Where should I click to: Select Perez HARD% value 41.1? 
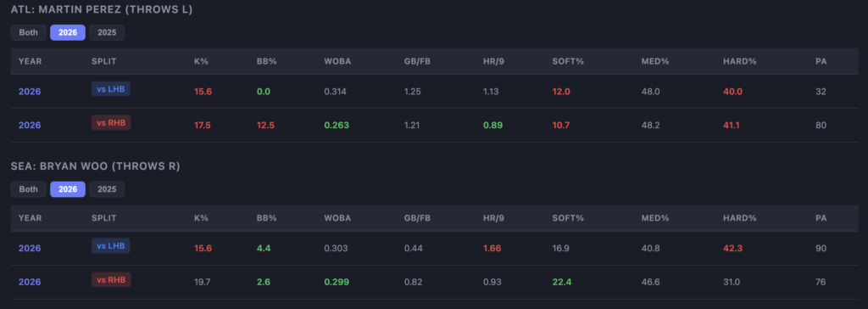click(732, 126)
